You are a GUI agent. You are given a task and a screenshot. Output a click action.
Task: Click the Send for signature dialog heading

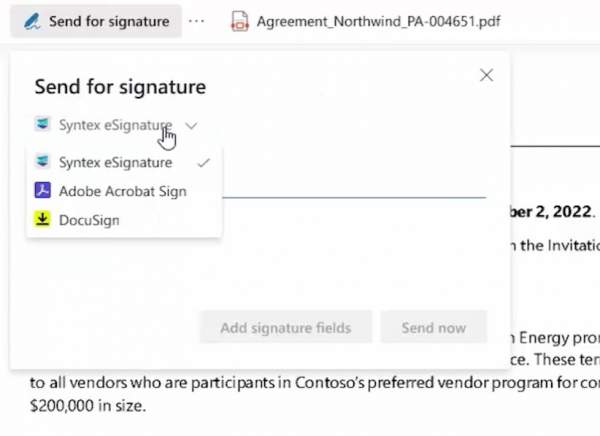click(120, 87)
